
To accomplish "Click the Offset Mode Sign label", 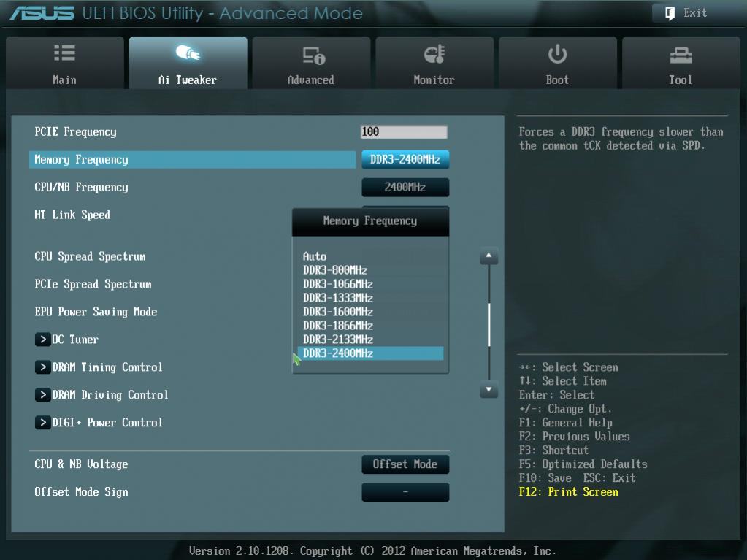I will (x=82, y=492).
